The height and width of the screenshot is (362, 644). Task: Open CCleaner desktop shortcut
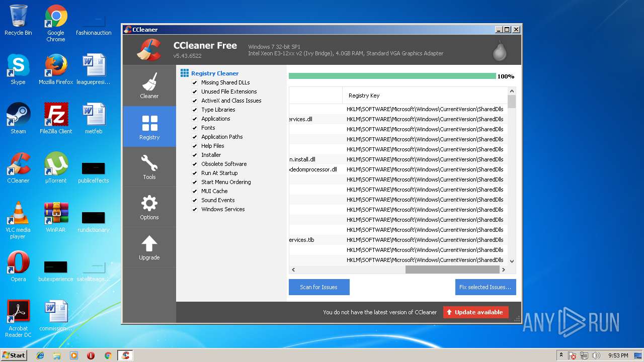pos(18,168)
